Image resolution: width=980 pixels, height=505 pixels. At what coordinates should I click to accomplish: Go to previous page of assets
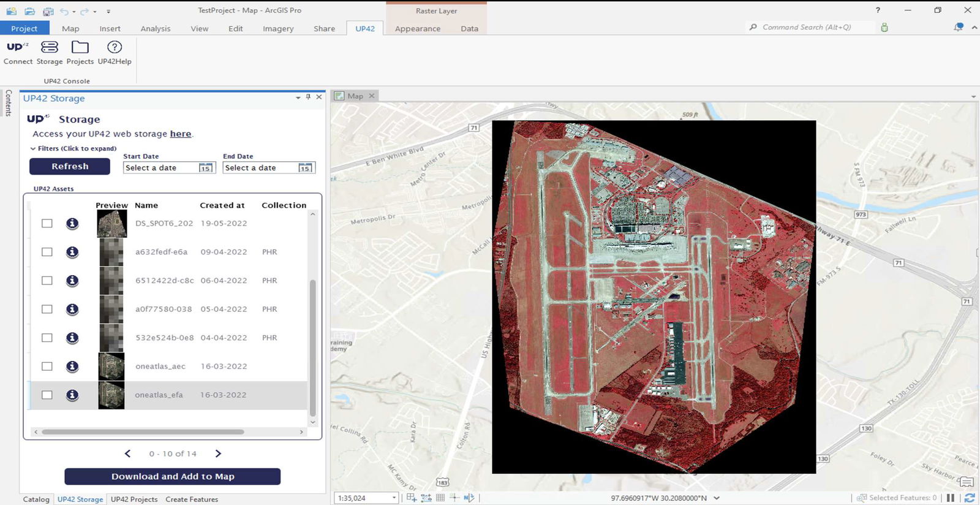click(x=127, y=454)
